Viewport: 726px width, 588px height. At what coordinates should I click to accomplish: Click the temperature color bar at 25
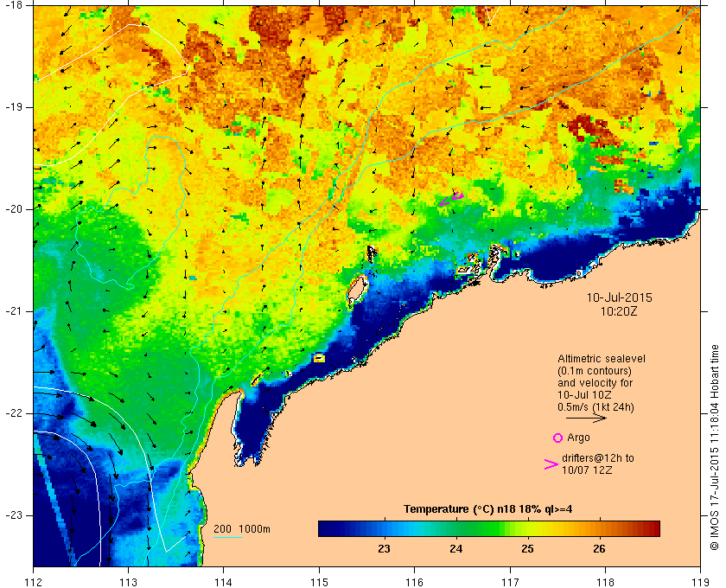click(527, 528)
